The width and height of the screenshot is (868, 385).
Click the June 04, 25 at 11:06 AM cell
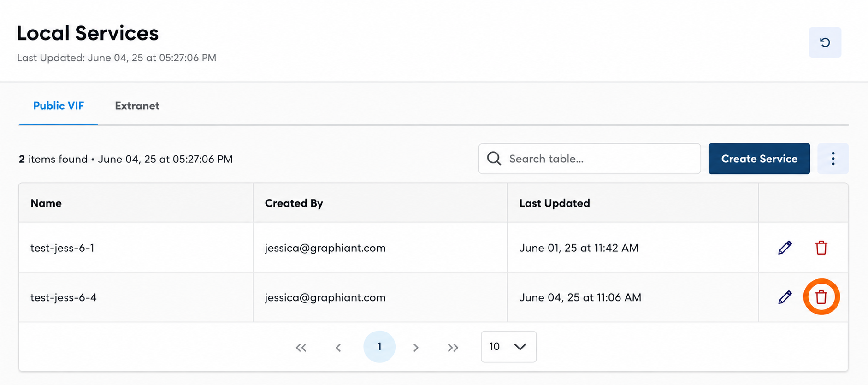633,297
